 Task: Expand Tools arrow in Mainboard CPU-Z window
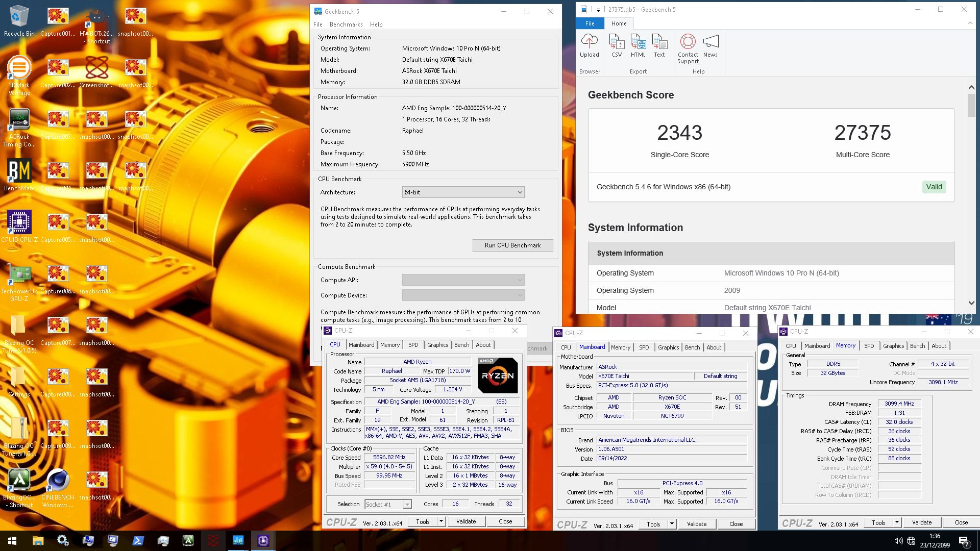(x=672, y=524)
